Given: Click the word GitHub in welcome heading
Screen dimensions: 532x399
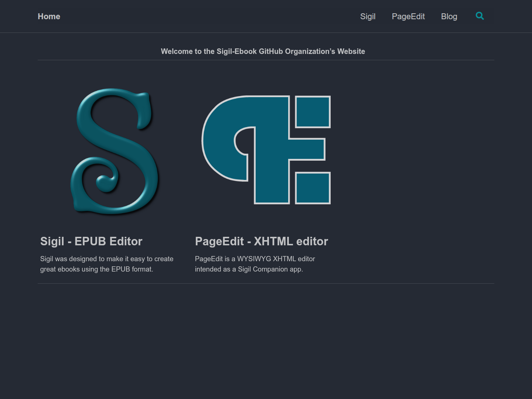Looking at the screenshot, I should coord(271,51).
